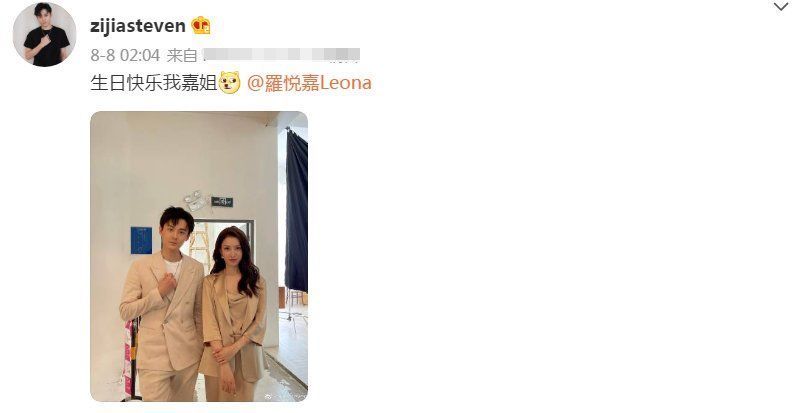Click the Weibo watermark at photo bottom
Viewport: 801px width, 413px height.
(288, 396)
